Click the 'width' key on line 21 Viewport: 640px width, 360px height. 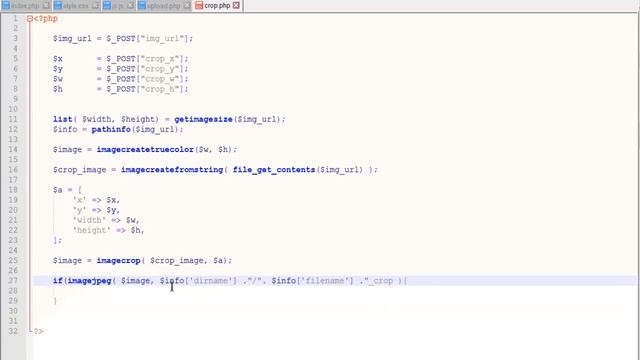click(x=89, y=220)
